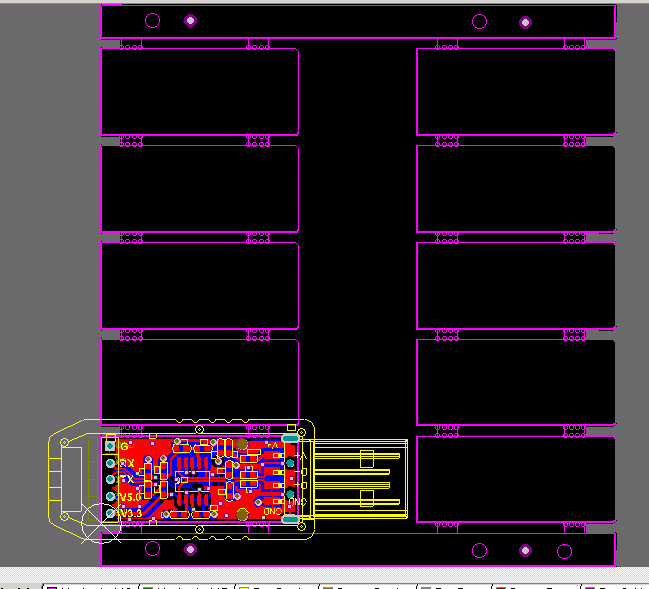Screen dimensions: 649x589
Task: Select filled fiducial on top rail left
Action: pyautogui.click(x=191, y=21)
